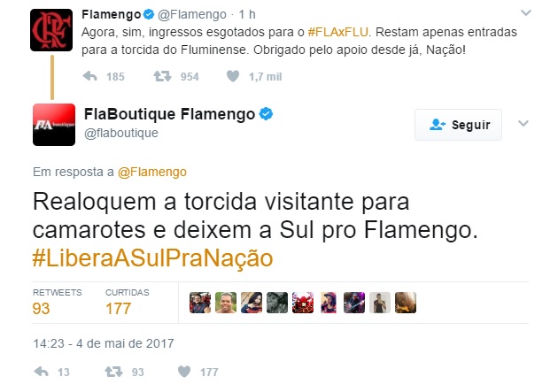Open first liker's avatar thumbnail
The width and height of the screenshot is (558, 392).
(x=200, y=303)
